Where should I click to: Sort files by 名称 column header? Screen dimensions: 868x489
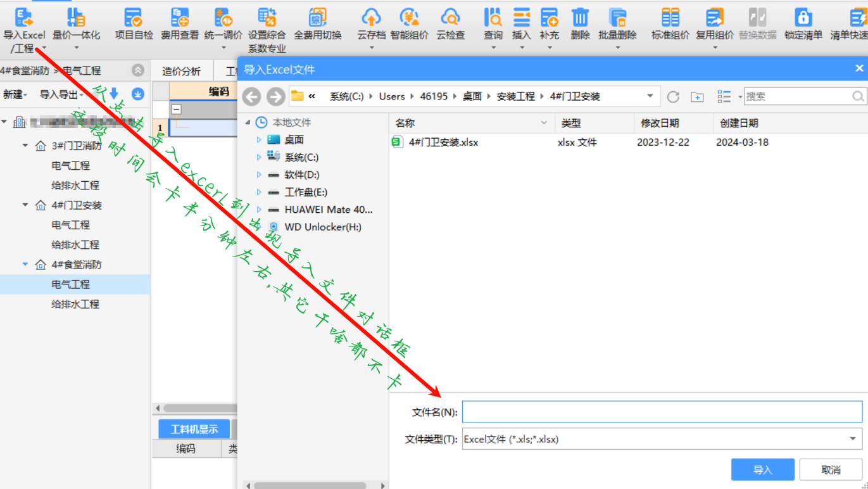point(472,123)
